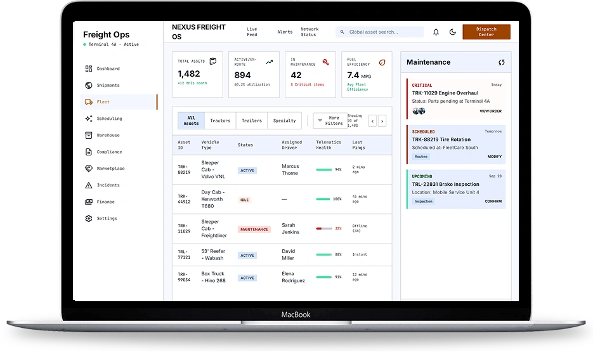Open the Compliance document icon

[89, 152]
